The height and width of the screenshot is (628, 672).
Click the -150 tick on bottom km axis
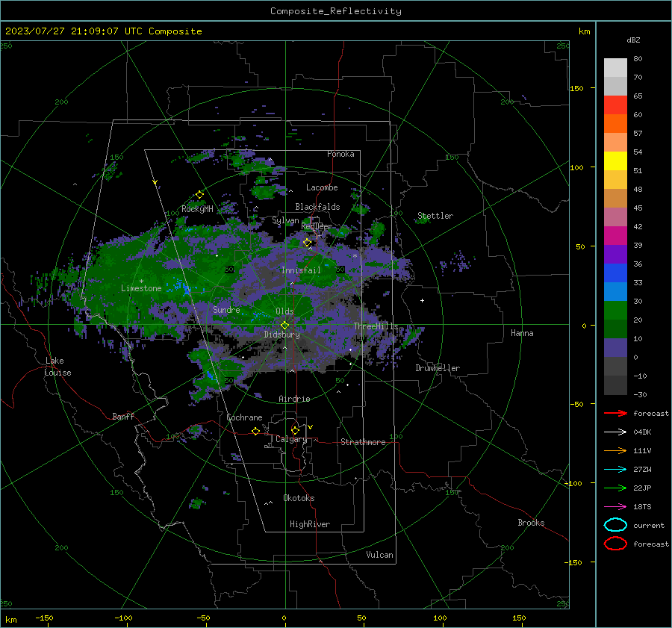(x=44, y=618)
